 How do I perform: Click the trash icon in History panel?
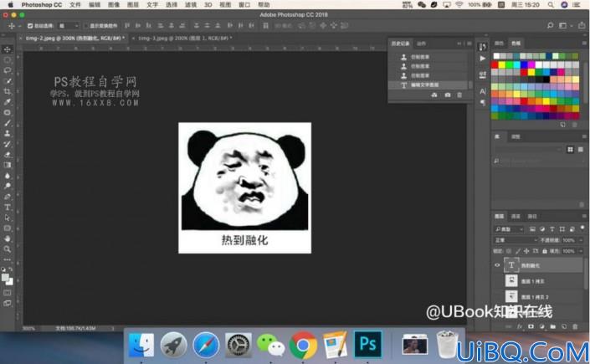click(459, 95)
